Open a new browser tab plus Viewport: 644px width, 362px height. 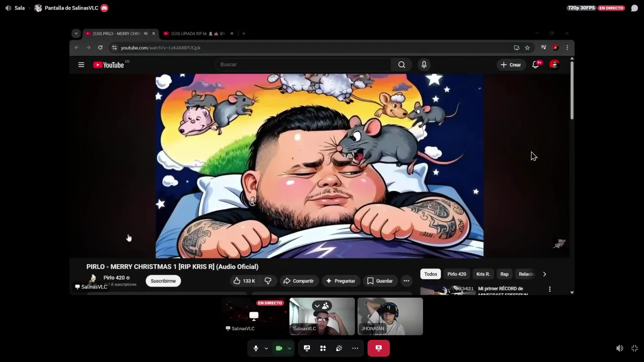click(x=244, y=34)
